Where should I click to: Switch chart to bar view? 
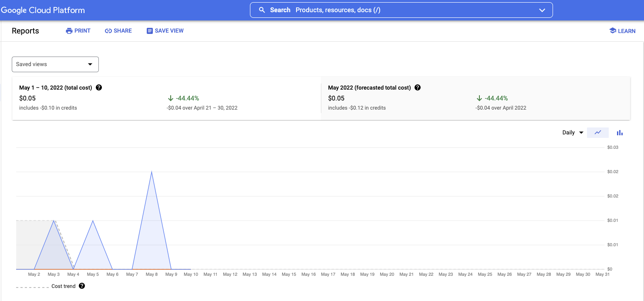click(x=620, y=132)
